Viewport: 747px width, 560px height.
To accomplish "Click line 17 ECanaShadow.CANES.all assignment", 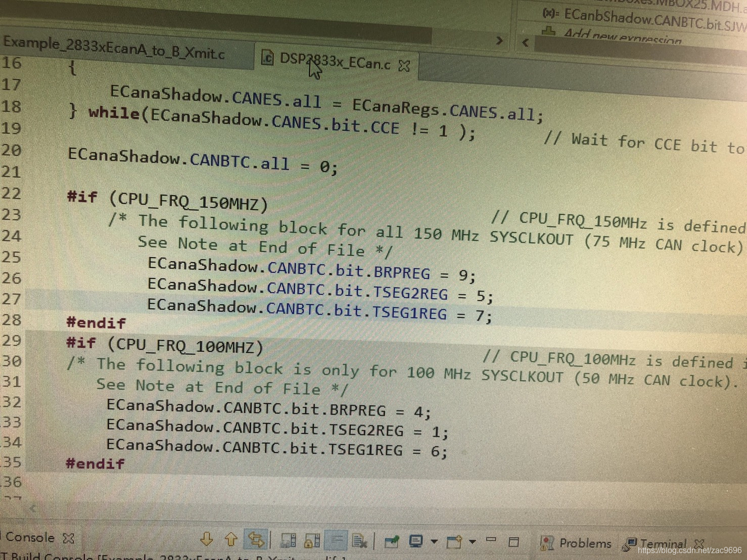I will click(x=326, y=104).
